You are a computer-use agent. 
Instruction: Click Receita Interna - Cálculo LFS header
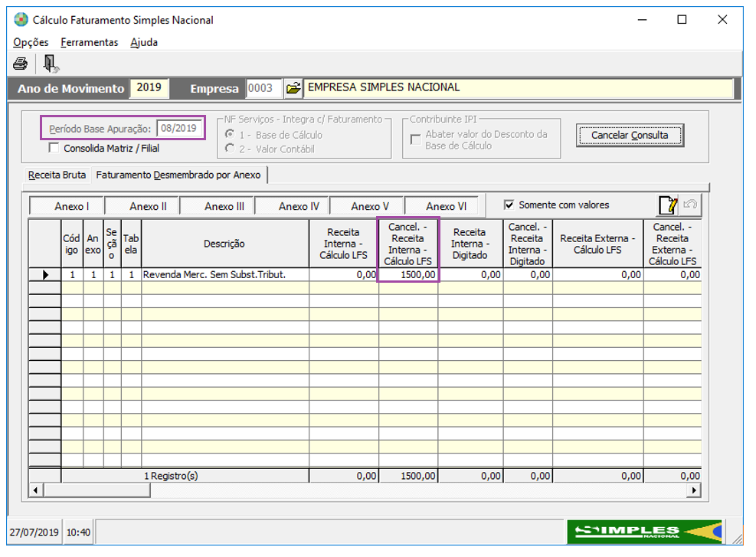(343, 244)
